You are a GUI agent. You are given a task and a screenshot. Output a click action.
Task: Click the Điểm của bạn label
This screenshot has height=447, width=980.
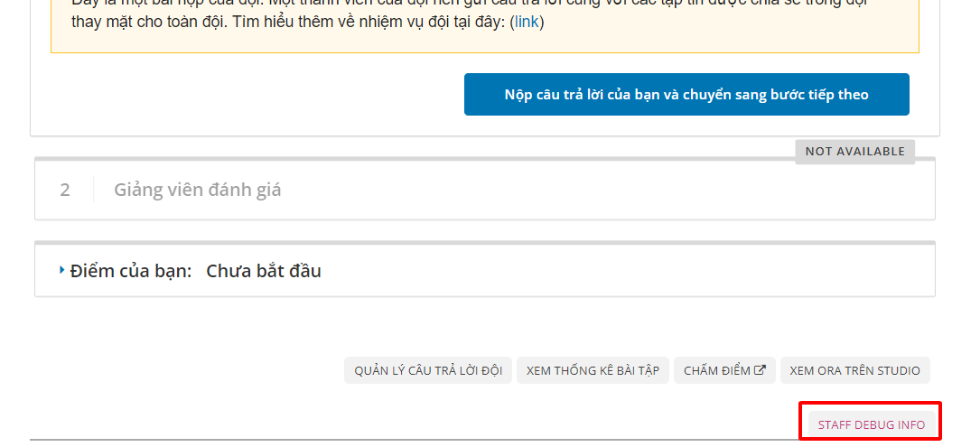pyautogui.click(x=130, y=271)
